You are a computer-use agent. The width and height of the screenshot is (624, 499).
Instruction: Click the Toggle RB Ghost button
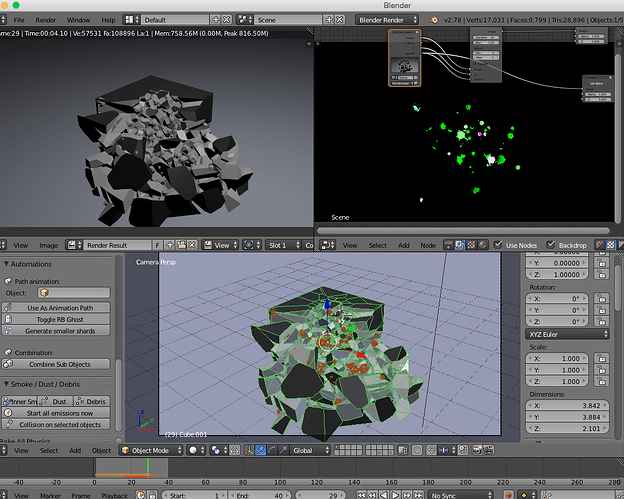(56, 319)
